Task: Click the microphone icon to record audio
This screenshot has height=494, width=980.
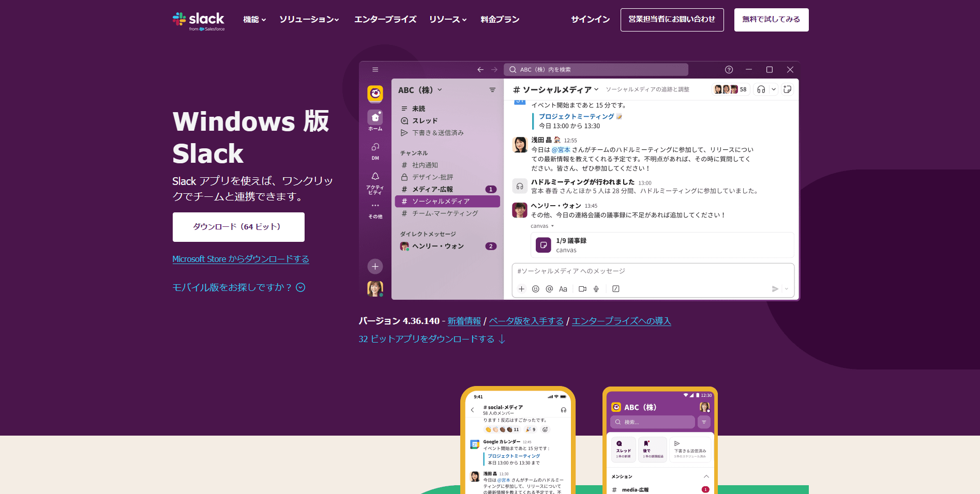Action: click(596, 289)
